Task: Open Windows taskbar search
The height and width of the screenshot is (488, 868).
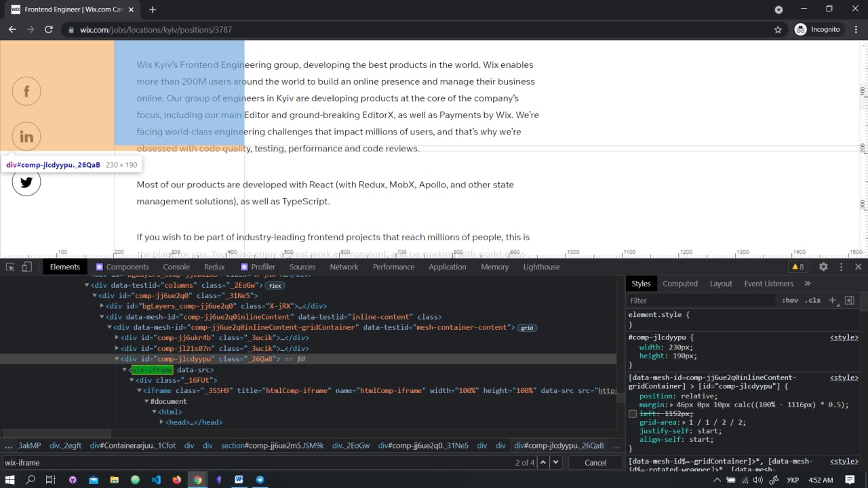Action: point(31,479)
